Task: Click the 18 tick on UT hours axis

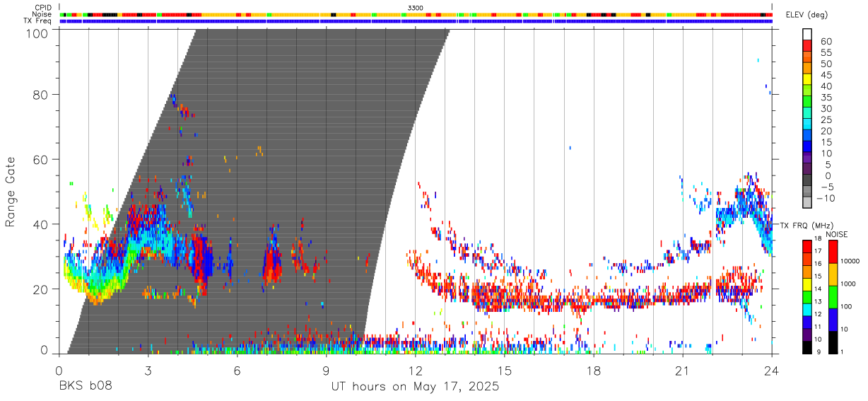Action: (594, 371)
